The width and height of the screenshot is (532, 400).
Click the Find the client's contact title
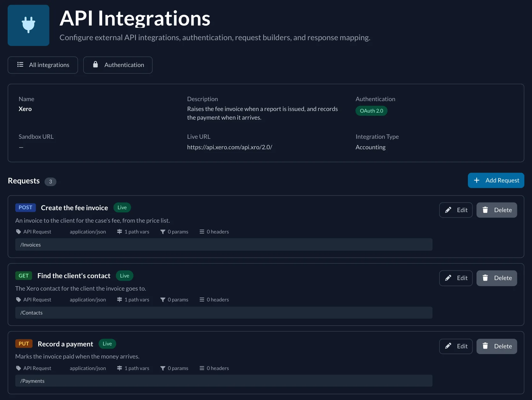coord(74,276)
